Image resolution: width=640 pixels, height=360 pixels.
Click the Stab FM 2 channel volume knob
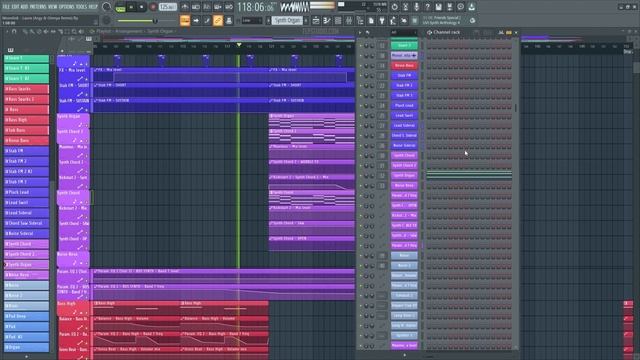coord(372,86)
